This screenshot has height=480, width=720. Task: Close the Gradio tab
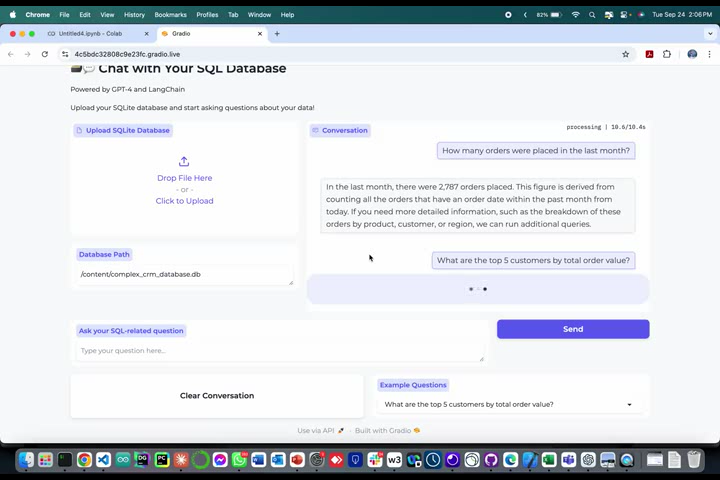pos(262,33)
